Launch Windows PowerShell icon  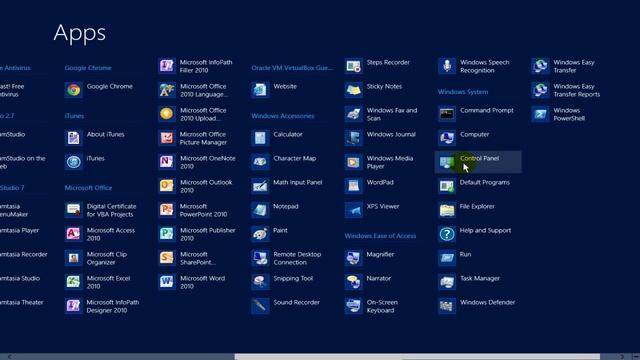[540, 114]
